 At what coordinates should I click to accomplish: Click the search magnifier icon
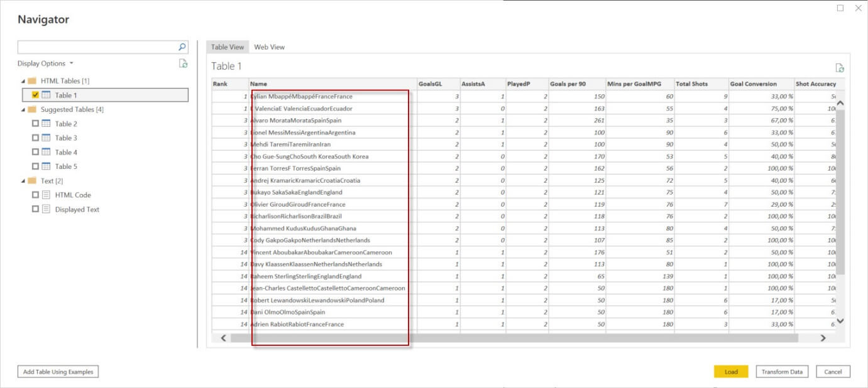coord(182,47)
